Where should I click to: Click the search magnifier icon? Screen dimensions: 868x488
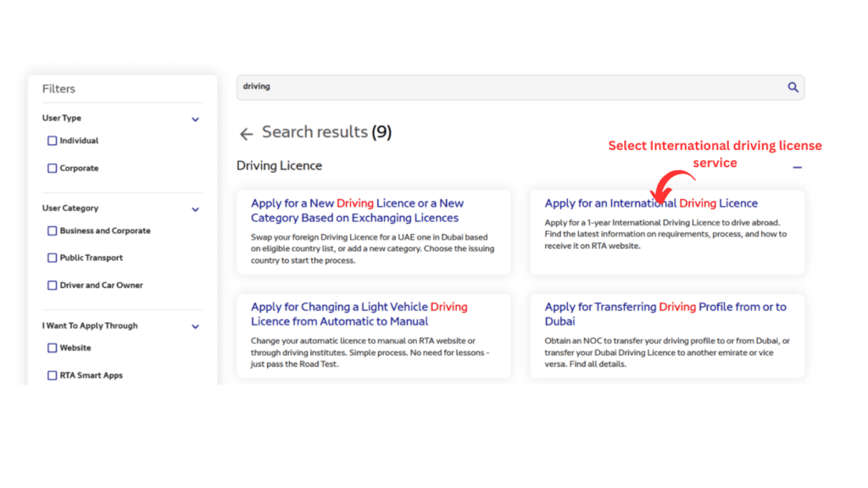coord(793,86)
